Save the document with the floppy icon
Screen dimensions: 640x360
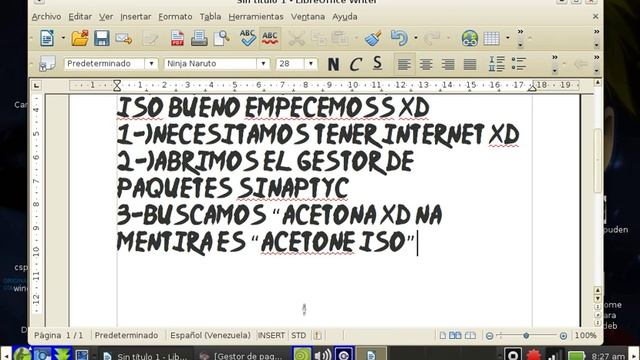coord(102,38)
